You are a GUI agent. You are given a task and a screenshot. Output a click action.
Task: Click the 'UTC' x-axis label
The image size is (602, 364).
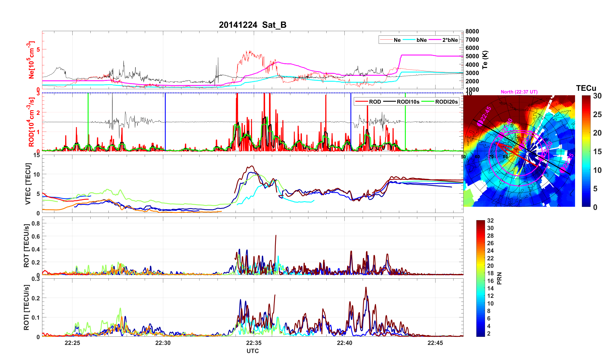253,351
